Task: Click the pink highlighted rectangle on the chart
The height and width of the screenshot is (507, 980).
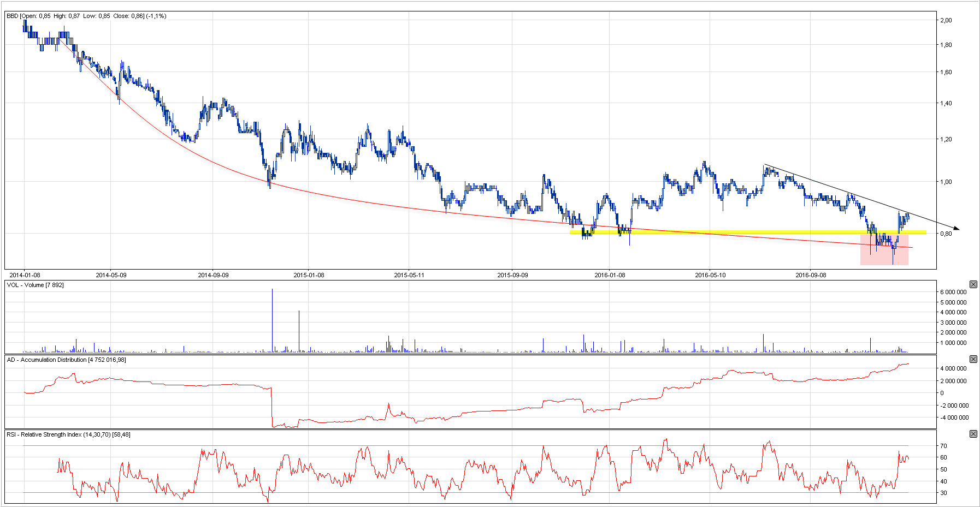Action: click(884, 257)
